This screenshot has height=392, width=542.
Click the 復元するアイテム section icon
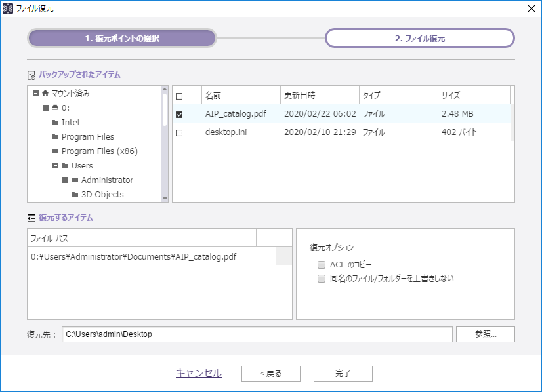pyautogui.click(x=31, y=218)
